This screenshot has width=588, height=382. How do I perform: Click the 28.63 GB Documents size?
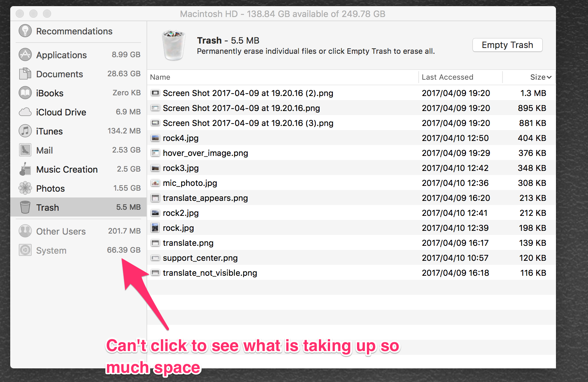124,74
